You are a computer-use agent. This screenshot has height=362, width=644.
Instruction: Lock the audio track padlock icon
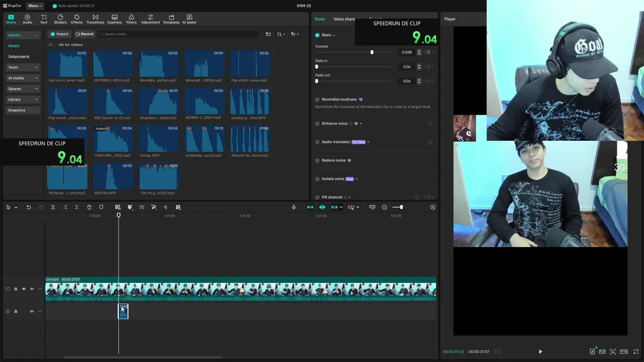point(16,311)
